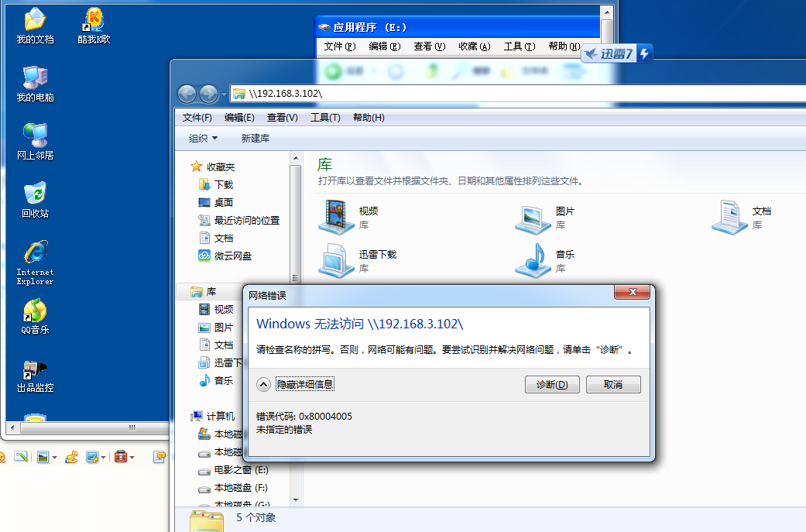Open 文件(F) menu in 应用程序 (E:) window
Image resolution: width=806 pixels, height=532 pixels.
tap(340, 46)
